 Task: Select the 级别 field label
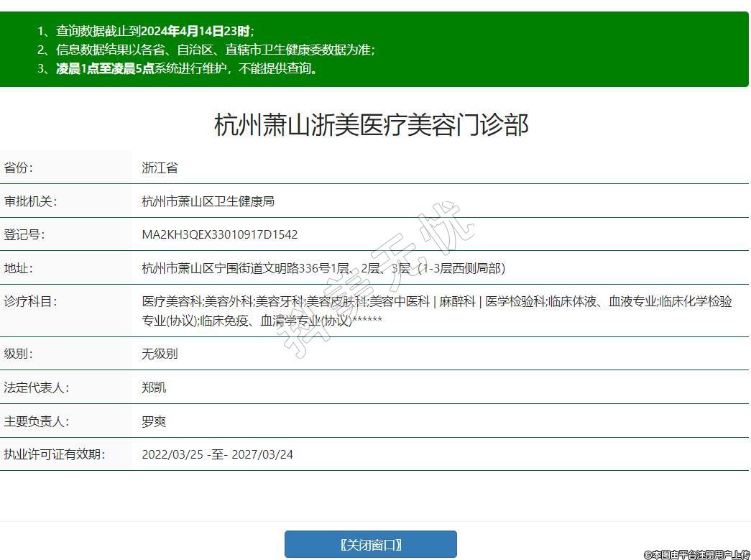(x=19, y=354)
